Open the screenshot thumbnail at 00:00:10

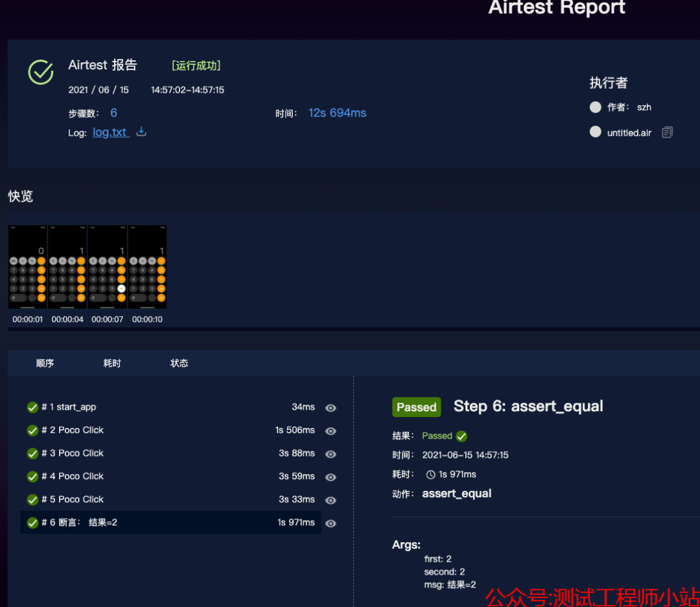pos(147,267)
